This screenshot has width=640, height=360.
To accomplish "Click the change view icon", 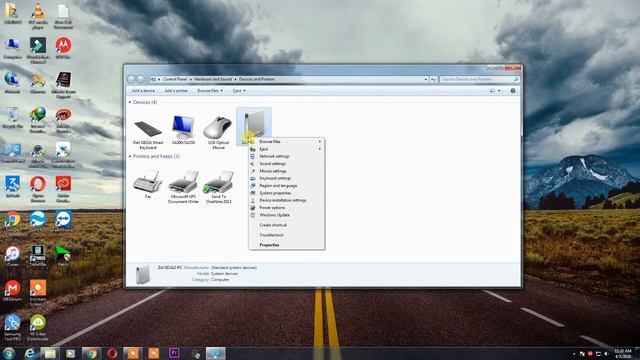I will 492,91.
